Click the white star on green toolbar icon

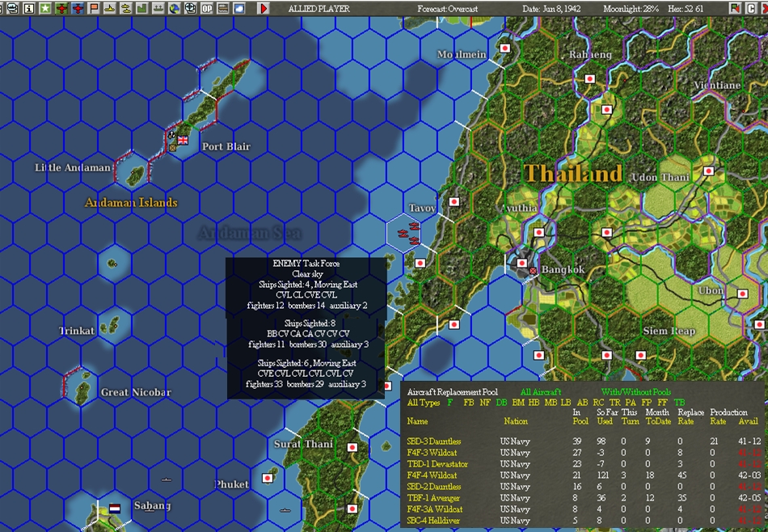coord(45,8)
